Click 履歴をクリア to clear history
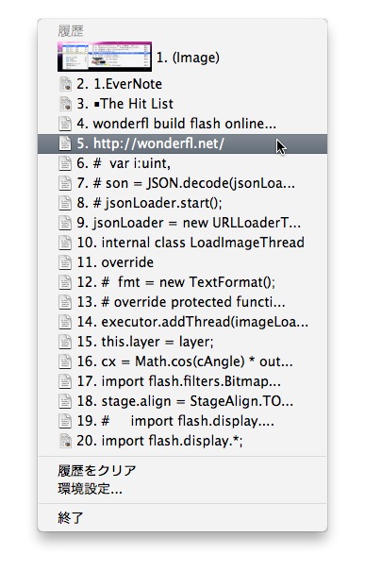365x588 pixels. point(97,470)
